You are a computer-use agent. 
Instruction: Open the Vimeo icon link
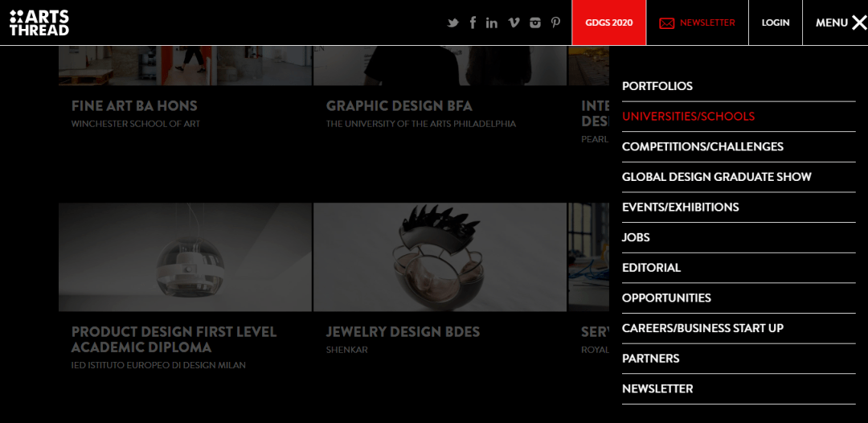[x=514, y=23]
